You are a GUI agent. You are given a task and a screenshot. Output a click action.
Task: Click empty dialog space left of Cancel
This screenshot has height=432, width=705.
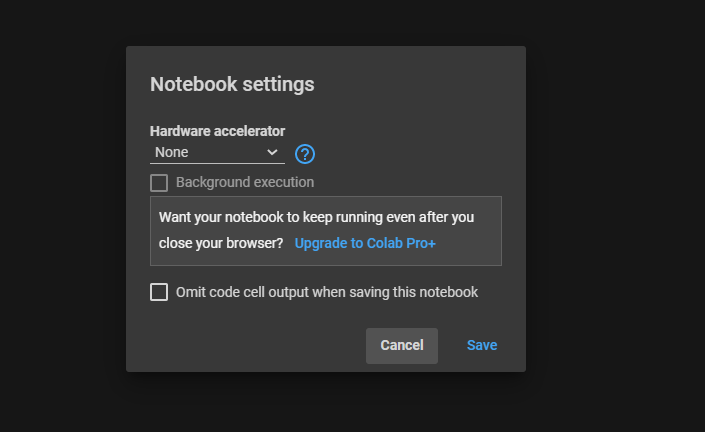[x=250, y=345]
